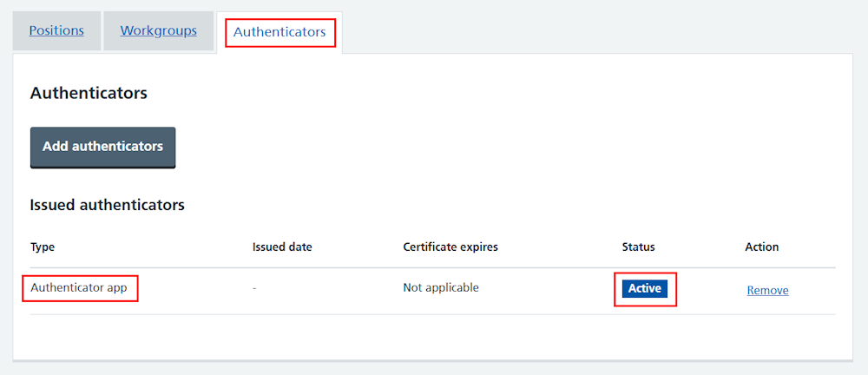The height and width of the screenshot is (375, 868).
Task: Select the Authenticators tab
Action: click(x=279, y=32)
